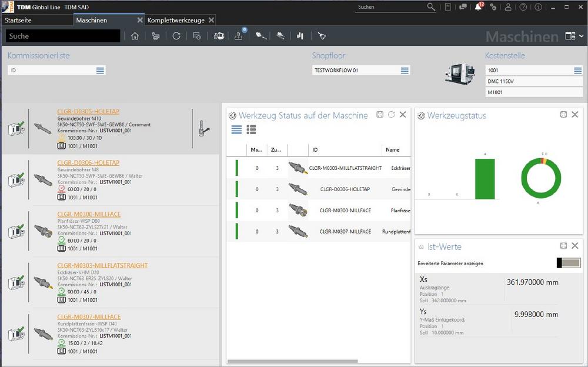
Task: Refresh the Werkzeug Status auf der Maschine panel
Action: (x=392, y=115)
